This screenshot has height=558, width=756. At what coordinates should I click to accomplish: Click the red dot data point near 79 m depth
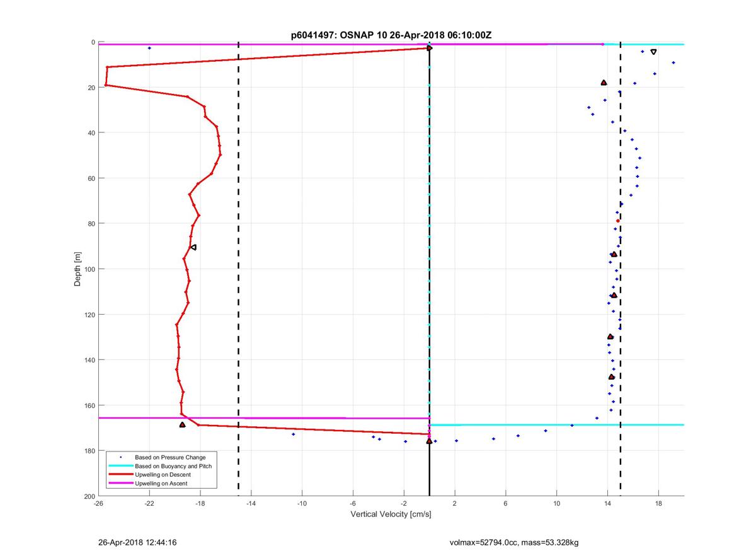click(x=618, y=221)
